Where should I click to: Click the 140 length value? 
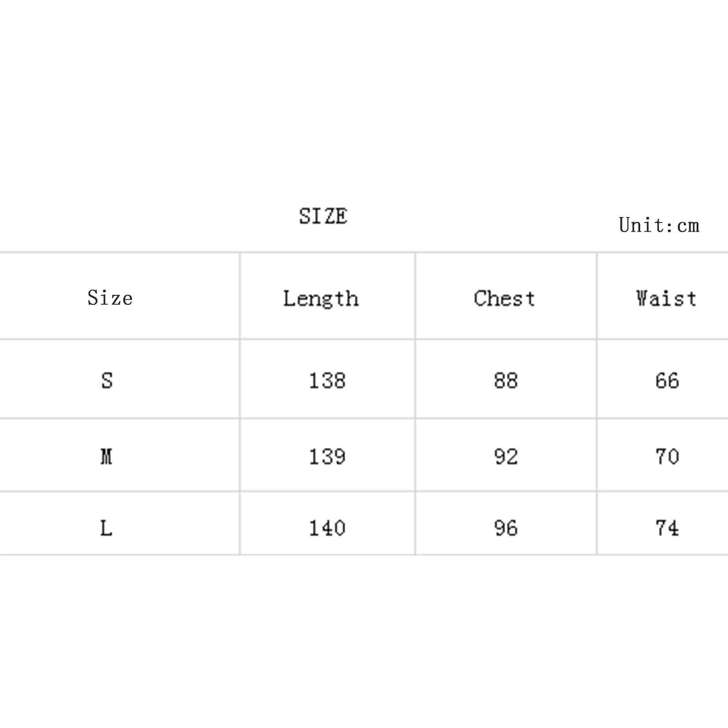coord(327,528)
